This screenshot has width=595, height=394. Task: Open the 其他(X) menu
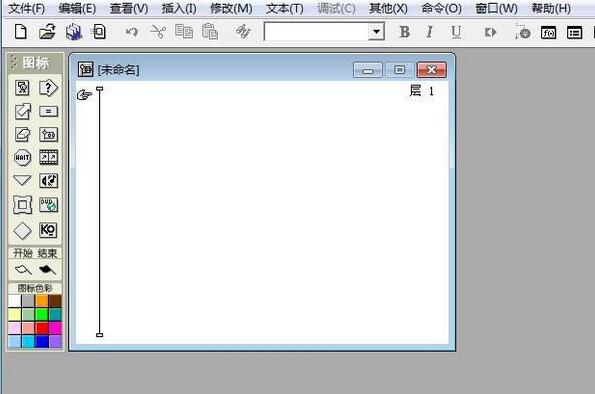[388, 8]
